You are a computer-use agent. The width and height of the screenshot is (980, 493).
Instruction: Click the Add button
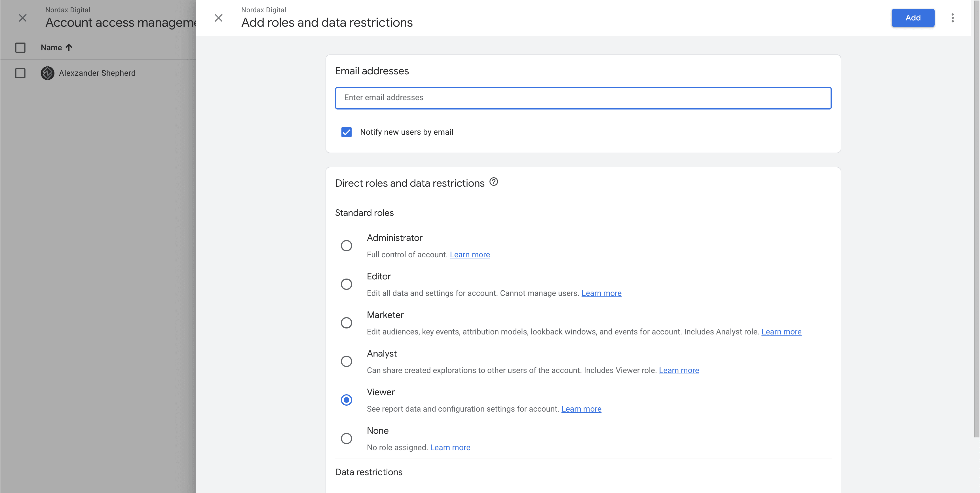[x=913, y=18]
